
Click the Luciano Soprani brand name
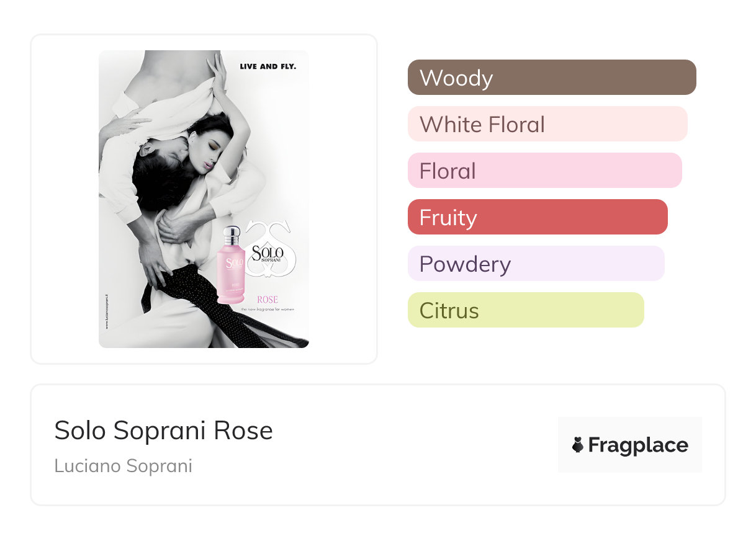pos(123,466)
